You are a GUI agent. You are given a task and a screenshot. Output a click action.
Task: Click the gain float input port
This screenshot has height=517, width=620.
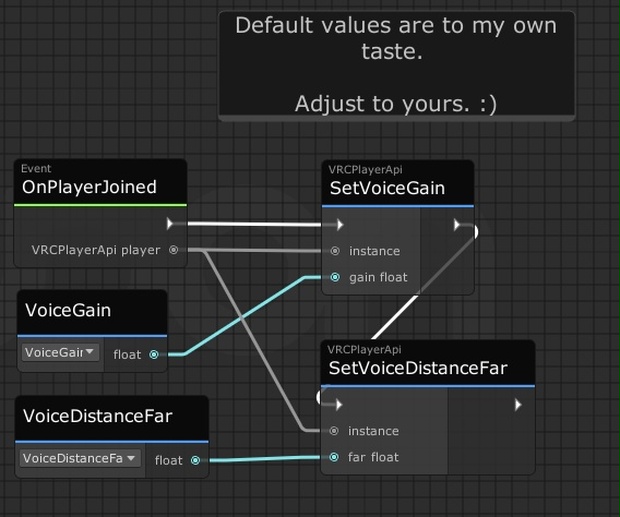[x=335, y=277]
